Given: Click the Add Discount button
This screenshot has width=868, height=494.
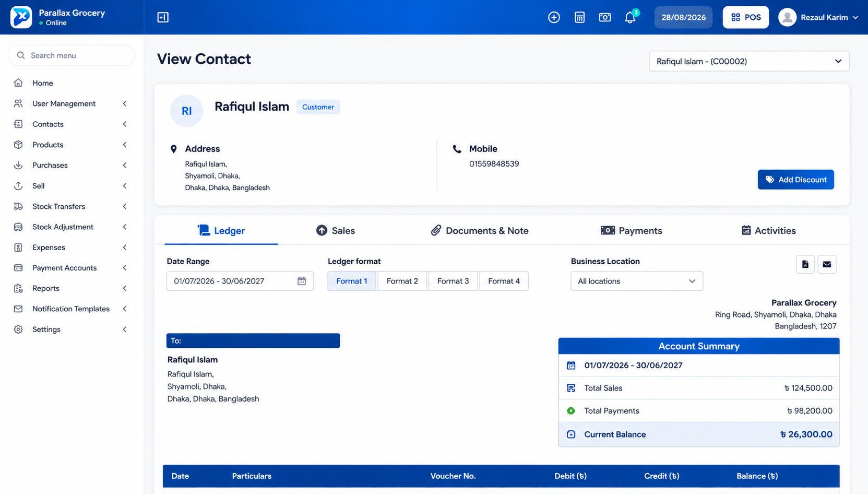Looking at the screenshot, I should click(795, 180).
